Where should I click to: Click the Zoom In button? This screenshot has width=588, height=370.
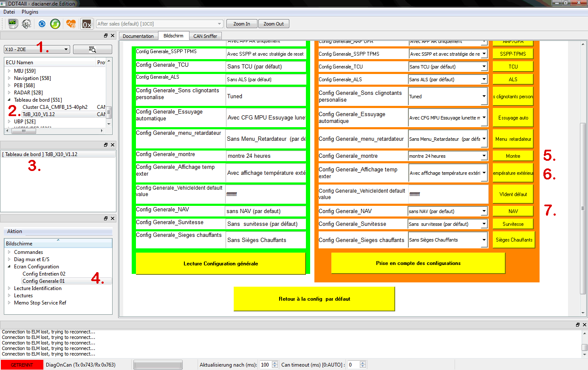click(241, 24)
